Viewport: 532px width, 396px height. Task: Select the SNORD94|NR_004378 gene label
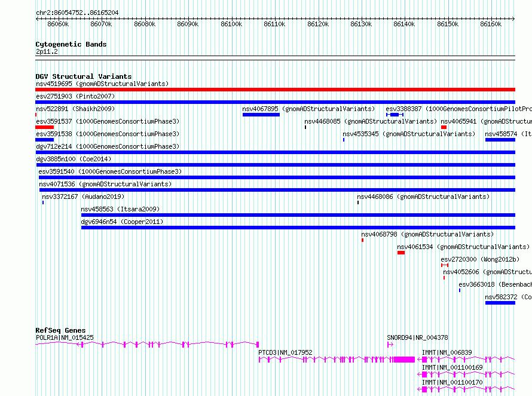coord(418,337)
